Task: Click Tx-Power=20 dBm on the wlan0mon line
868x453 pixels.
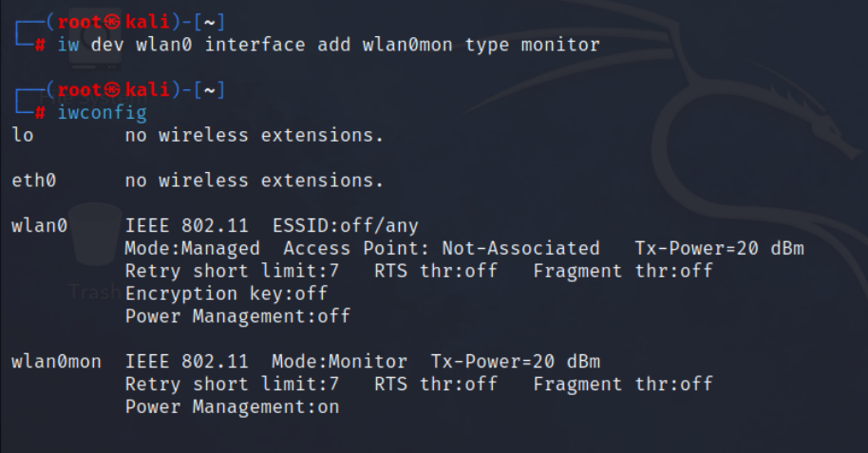Action: pyautogui.click(x=515, y=362)
